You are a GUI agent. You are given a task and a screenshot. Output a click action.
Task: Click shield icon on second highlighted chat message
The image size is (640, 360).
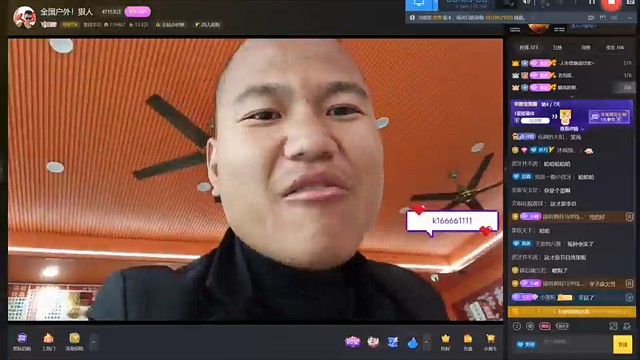[x=629, y=283]
